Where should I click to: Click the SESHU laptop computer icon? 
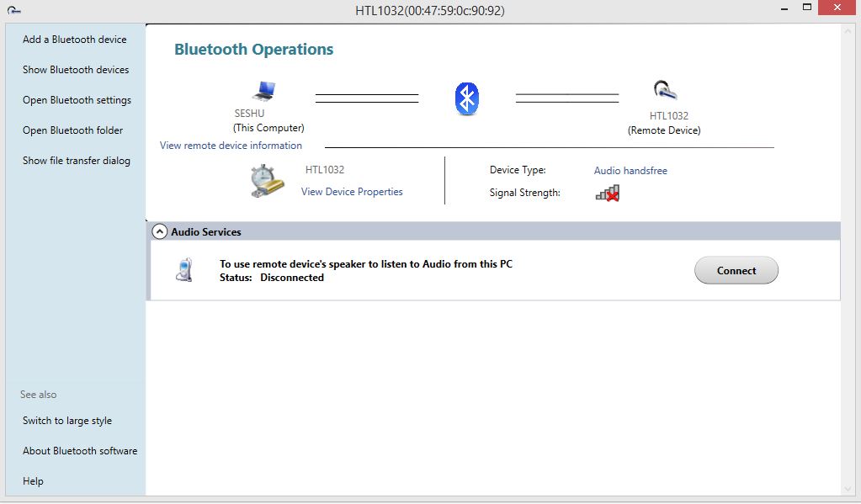click(264, 91)
